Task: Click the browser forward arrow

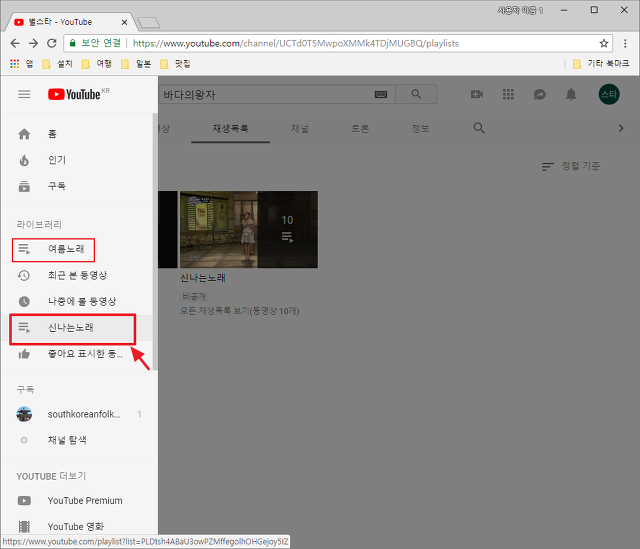Action: pyautogui.click(x=33, y=43)
